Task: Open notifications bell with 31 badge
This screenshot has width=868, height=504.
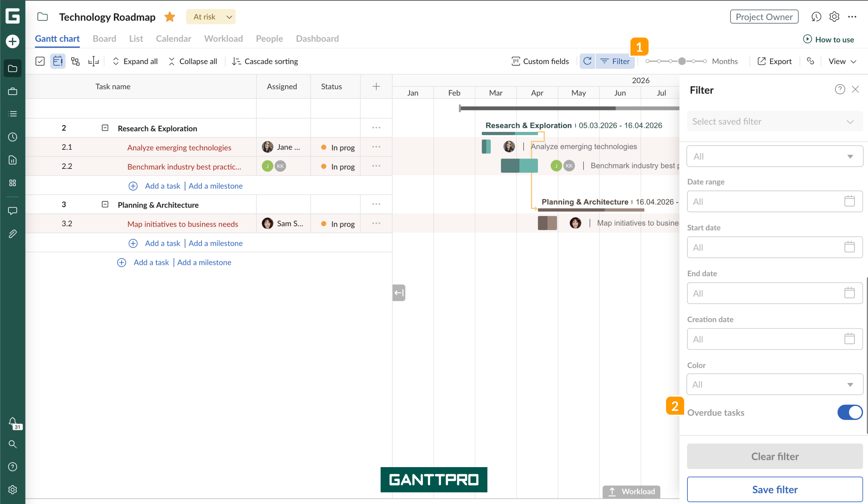Action: click(x=14, y=423)
